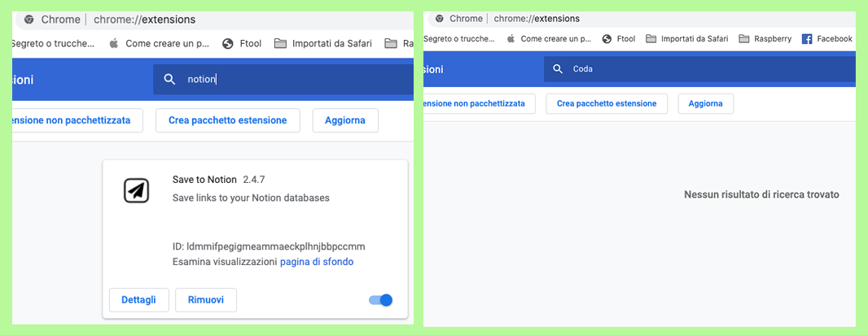The image size is (868, 335).
Task: Open the Importati da Safari folder in the left window
Action: 324,43
